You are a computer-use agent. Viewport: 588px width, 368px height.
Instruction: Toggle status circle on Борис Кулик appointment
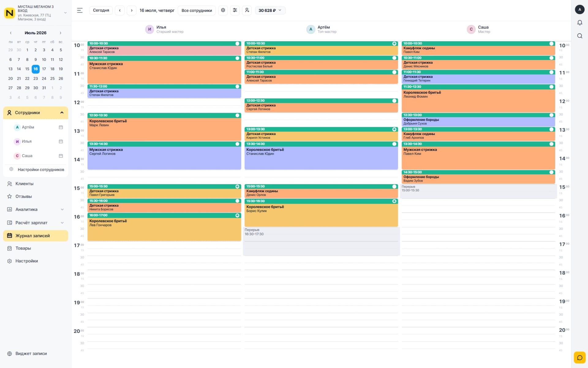click(394, 201)
